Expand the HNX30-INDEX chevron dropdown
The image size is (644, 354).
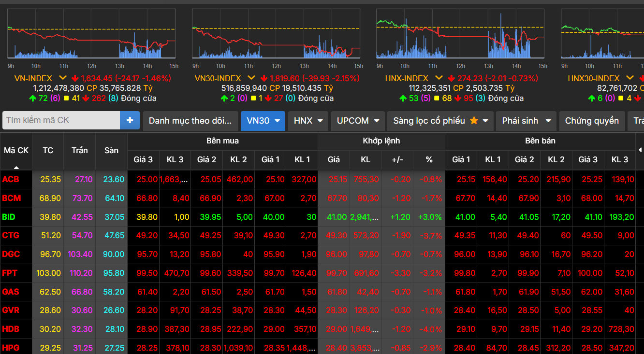(x=630, y=78)
